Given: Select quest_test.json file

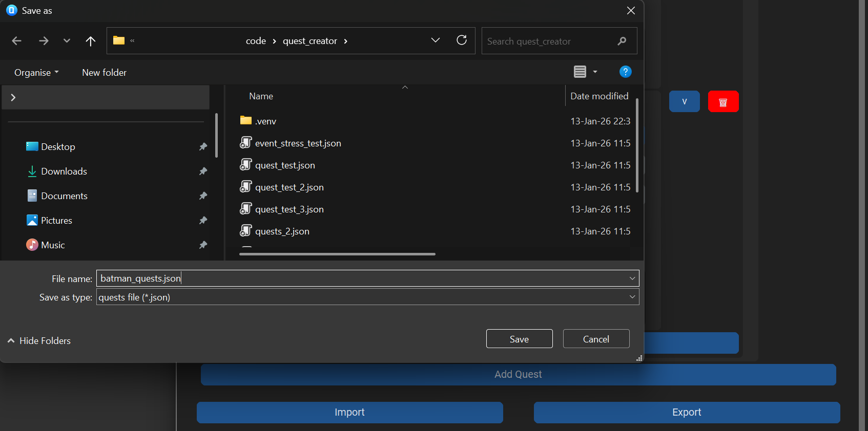Looking at the screenshot, I should (285, 165).
